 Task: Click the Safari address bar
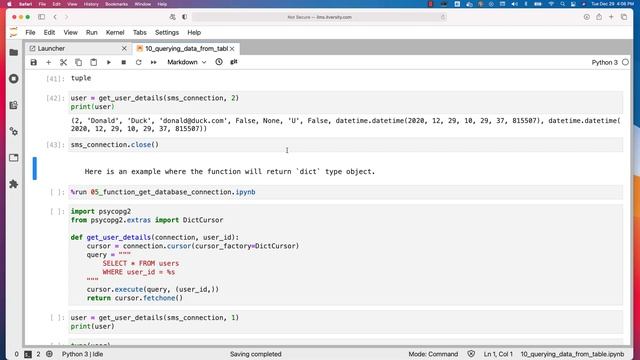(x=320, y=17)
